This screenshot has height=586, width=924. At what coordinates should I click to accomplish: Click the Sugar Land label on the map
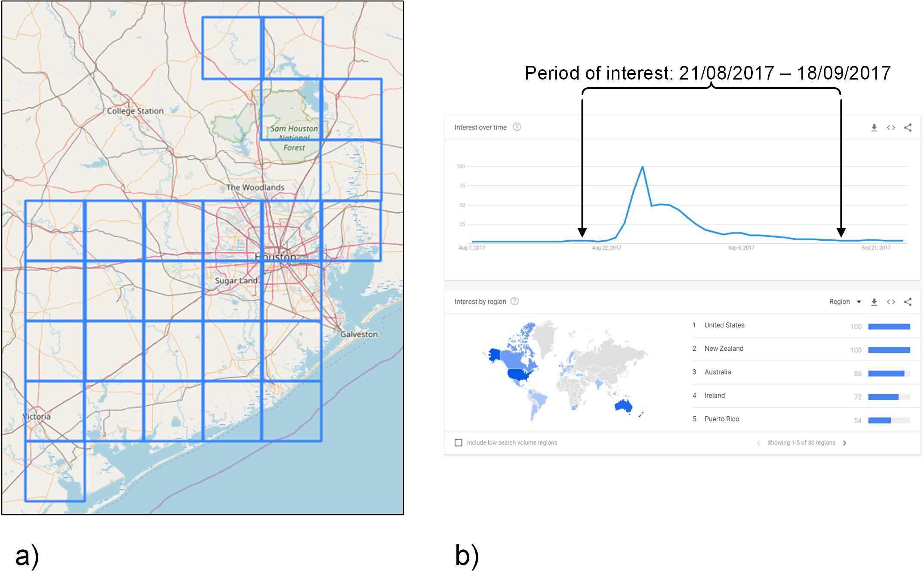click(236, 280)
